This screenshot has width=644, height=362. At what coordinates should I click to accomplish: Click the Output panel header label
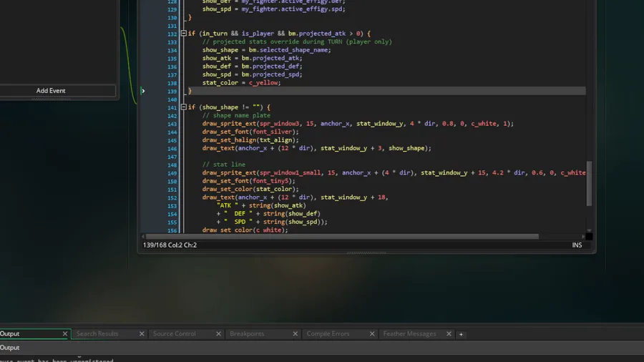[x=9, y=348]
